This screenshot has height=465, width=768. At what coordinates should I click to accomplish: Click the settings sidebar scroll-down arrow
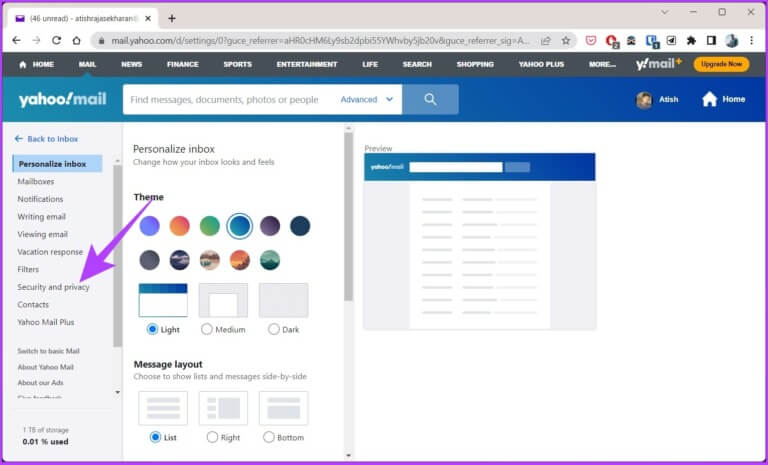(x=117, y=392)
